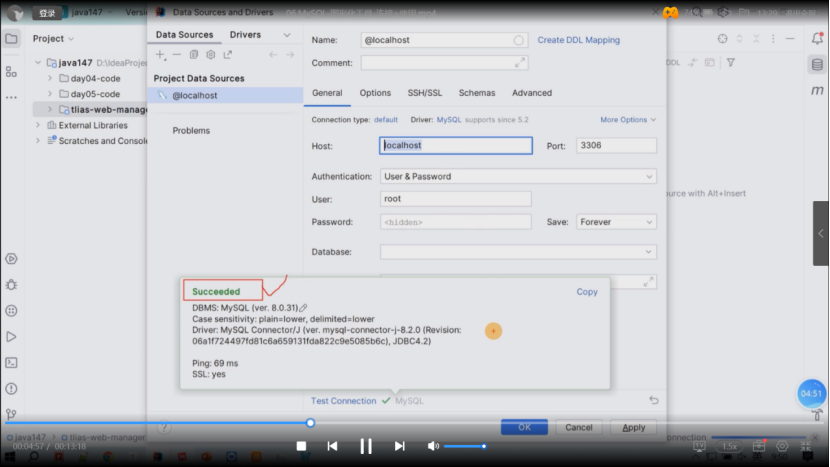Screen dimensions: 830x467
Task: Switch to the General tab
Action: click(x=327, y=93)
